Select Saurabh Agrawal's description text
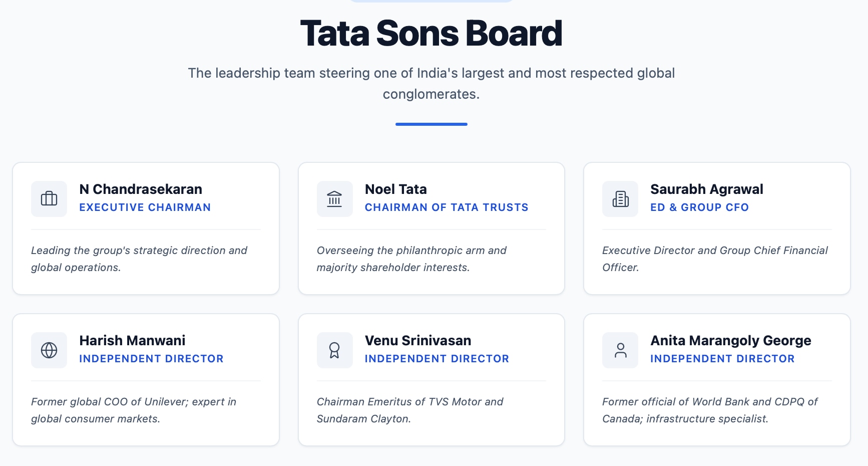The image size is (868, 466). [x=715, y=259]
